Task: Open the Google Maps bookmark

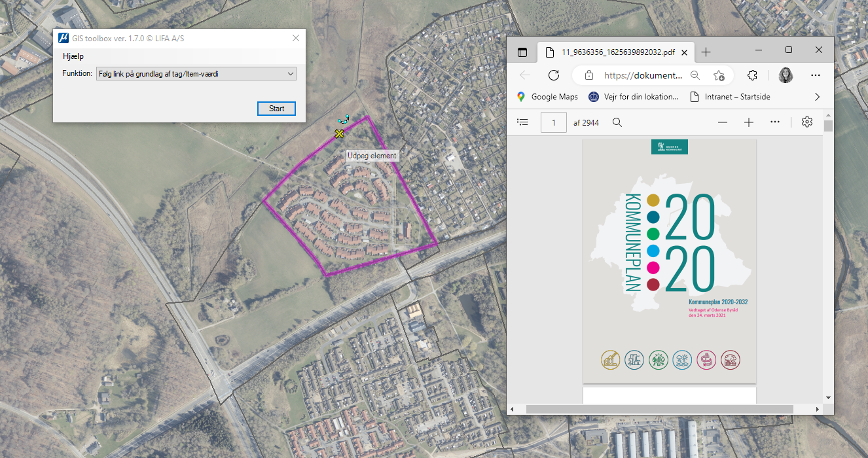Action: (547, 97)
